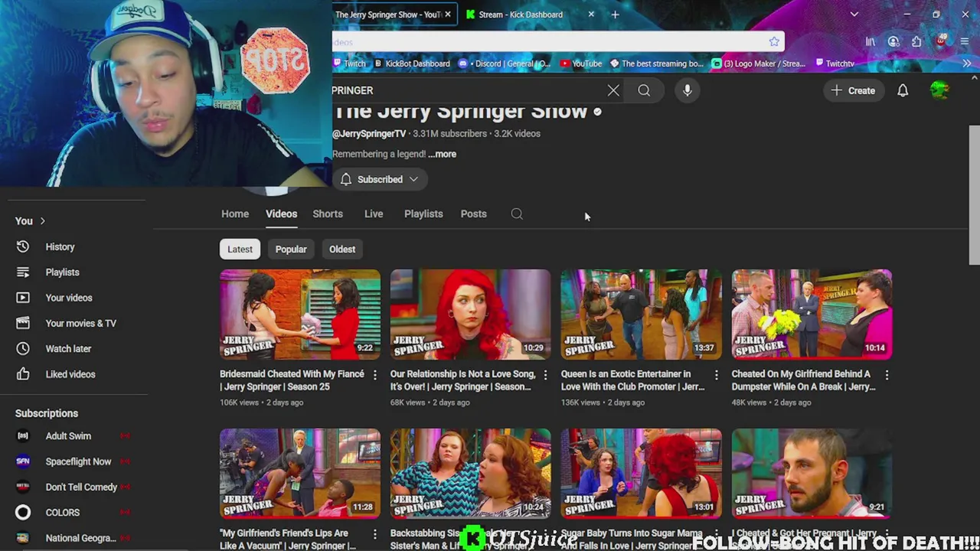Open the Twitchtv bookmark
980x551 pixels.
(835, 64)
